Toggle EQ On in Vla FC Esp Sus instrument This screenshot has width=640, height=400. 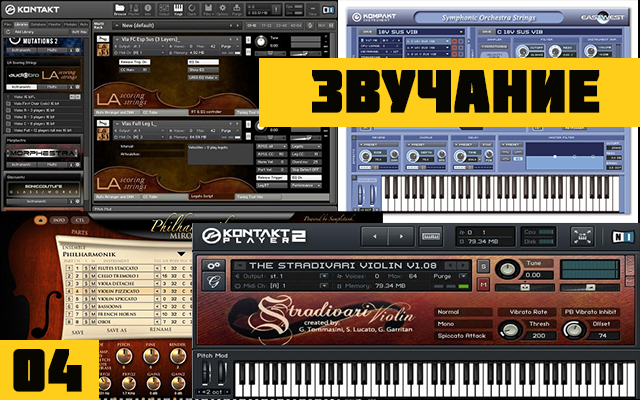coord(203,62)
